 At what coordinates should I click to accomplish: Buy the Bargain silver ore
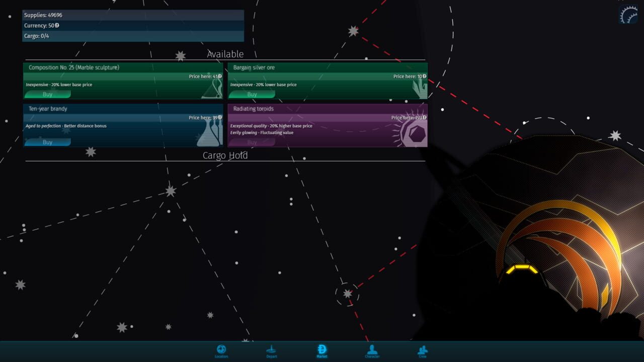tap(252, 94)
